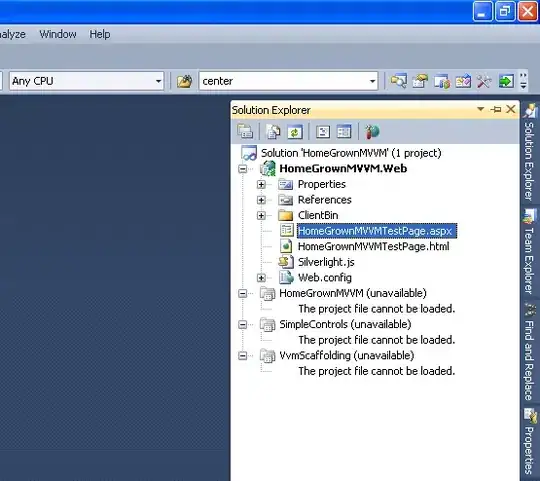Select the Silverlight.js file

326,262
